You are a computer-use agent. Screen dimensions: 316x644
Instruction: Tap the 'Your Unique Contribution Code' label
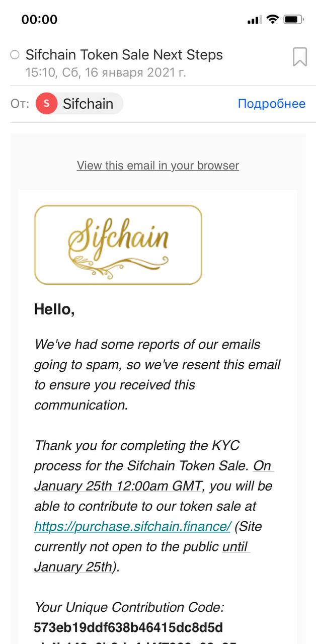coord(129,607)
